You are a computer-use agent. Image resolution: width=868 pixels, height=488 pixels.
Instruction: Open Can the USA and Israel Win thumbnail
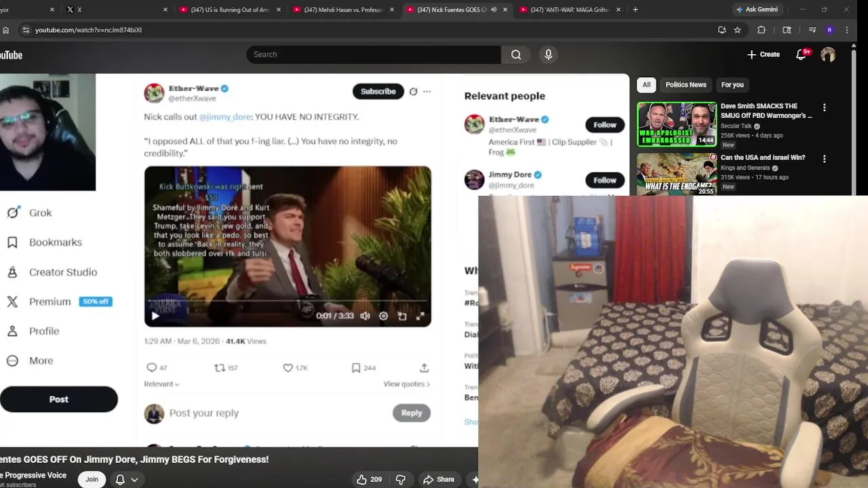point(677,174)
